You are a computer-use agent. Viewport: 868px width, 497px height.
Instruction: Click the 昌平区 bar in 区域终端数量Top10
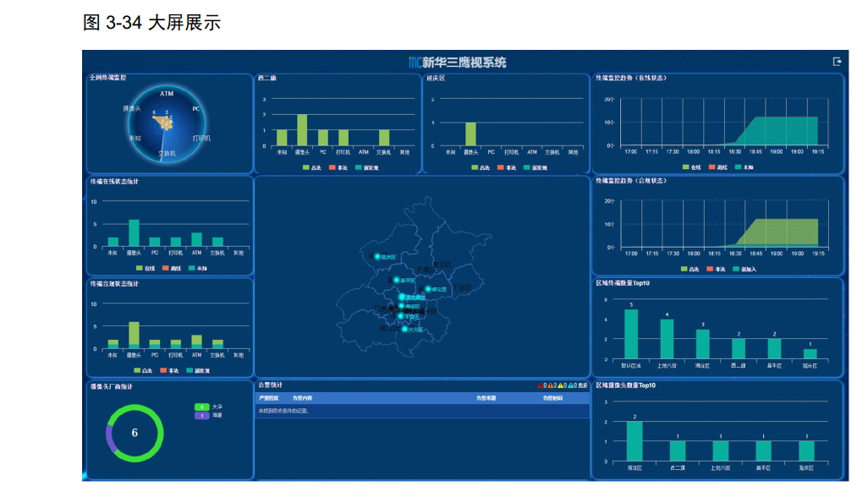[774, 349]
